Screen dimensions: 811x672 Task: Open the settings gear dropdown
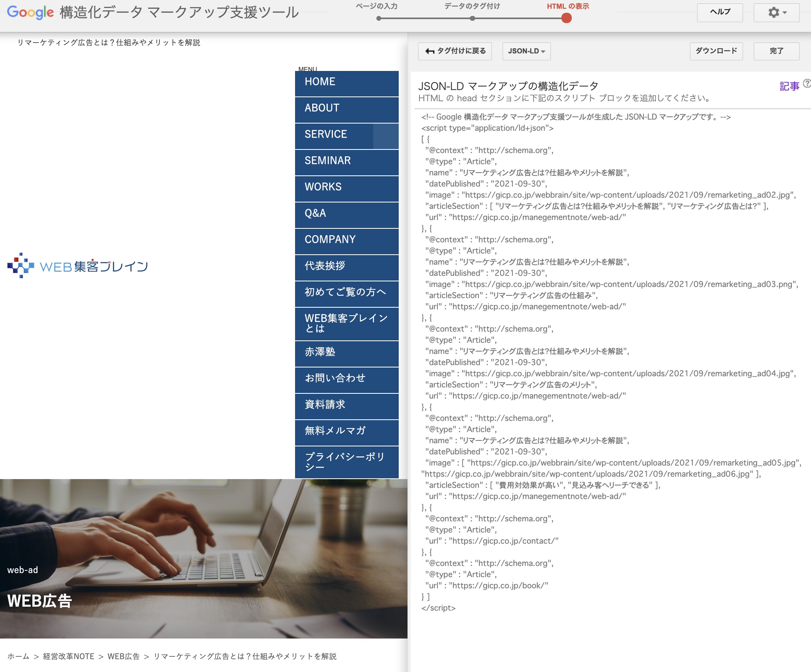click(x=776, y=12)
